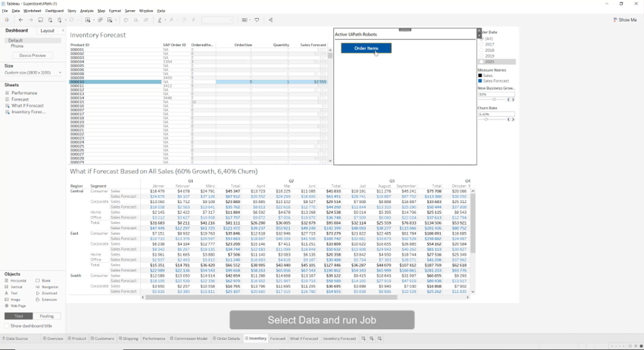Select the Horizontal container object

click(16, 281)
